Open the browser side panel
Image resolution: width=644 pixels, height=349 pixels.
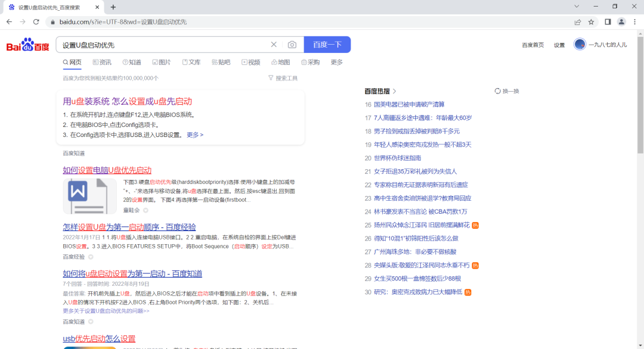click(608, 21)
